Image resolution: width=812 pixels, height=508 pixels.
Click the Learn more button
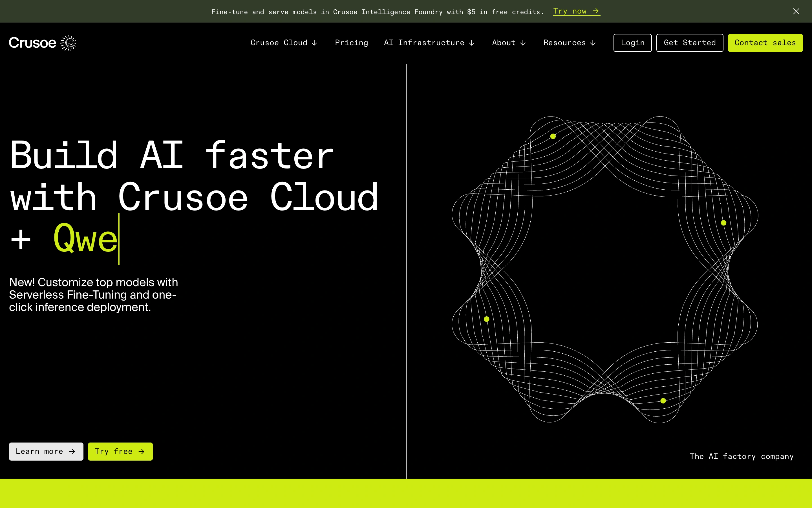point(46,451)
